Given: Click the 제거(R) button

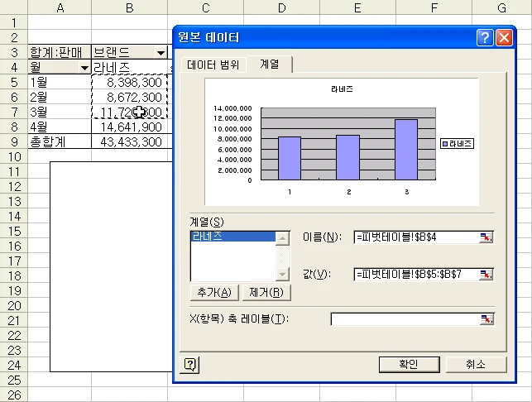Looking at the screenshot, I should (x=266, y=293).
